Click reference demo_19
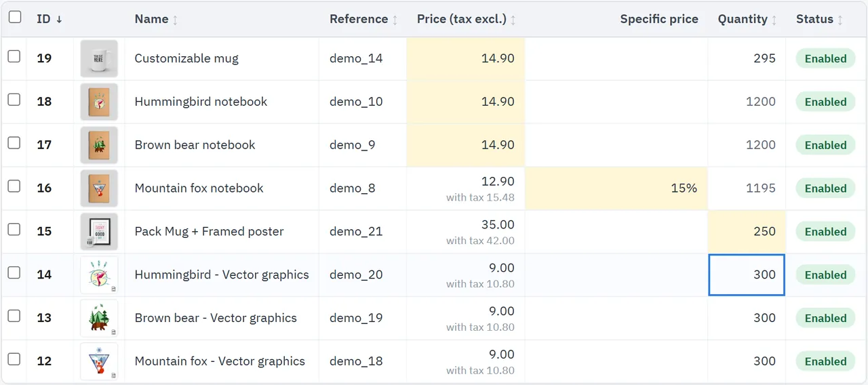Viewport: 868px width, 385px height. tap(356, 318)
